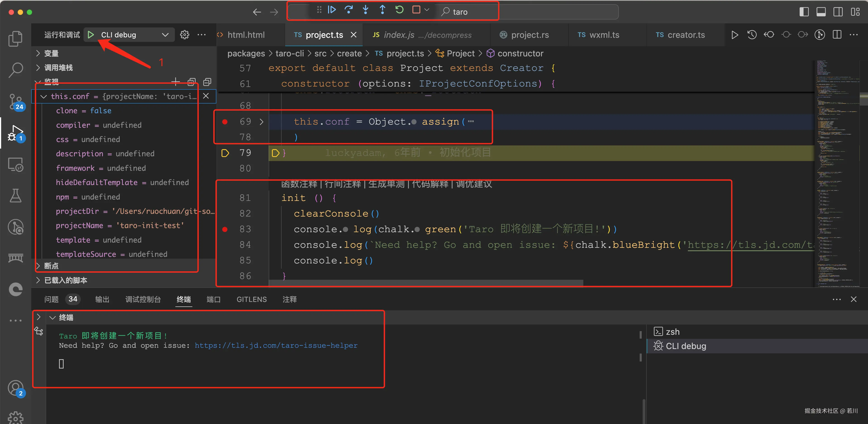Click the Stop debugging square icon
Screen dimensions: 868x424
click(416, 10)
